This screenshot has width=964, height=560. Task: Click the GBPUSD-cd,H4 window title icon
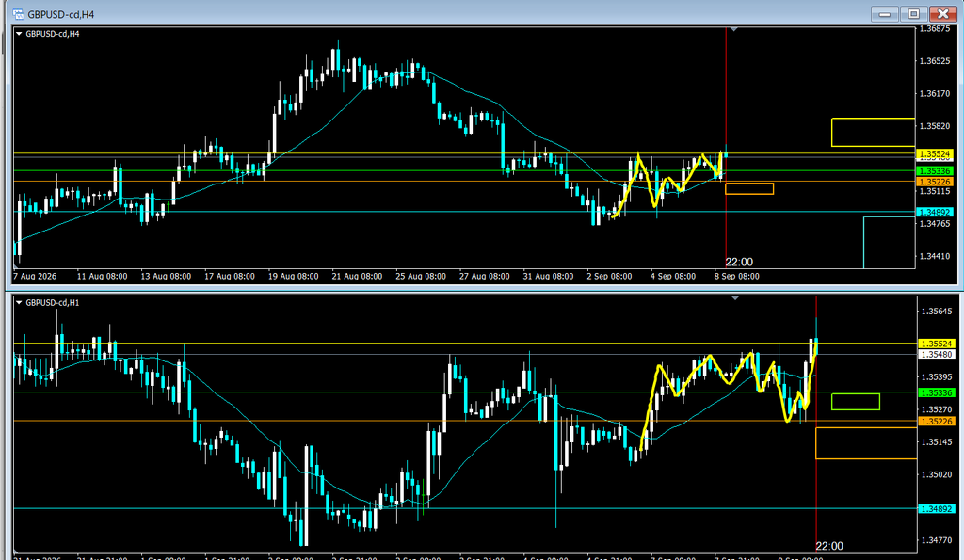(18, 14)
